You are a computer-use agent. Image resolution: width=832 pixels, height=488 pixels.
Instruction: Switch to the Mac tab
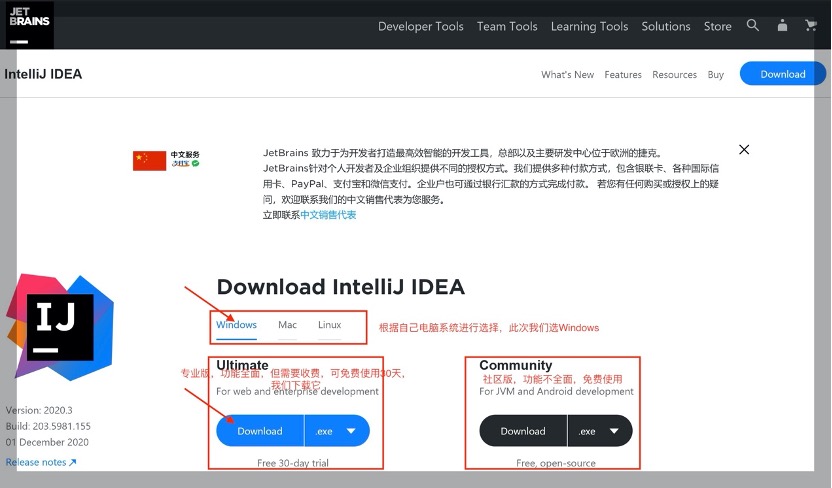tap(287, 325)
